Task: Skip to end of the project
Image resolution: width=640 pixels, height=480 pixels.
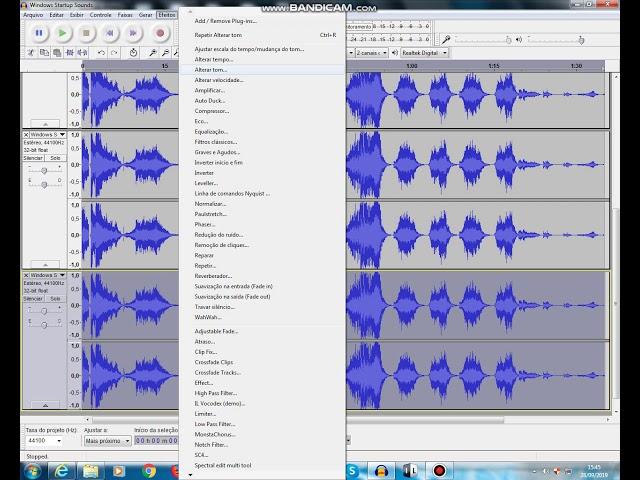Action: (133, 33)
